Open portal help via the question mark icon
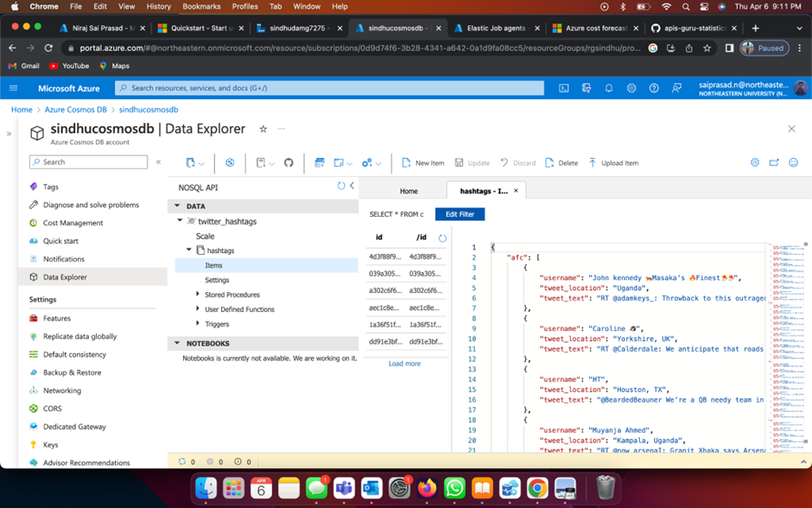The image size is (812, 508). coord(654,88)
